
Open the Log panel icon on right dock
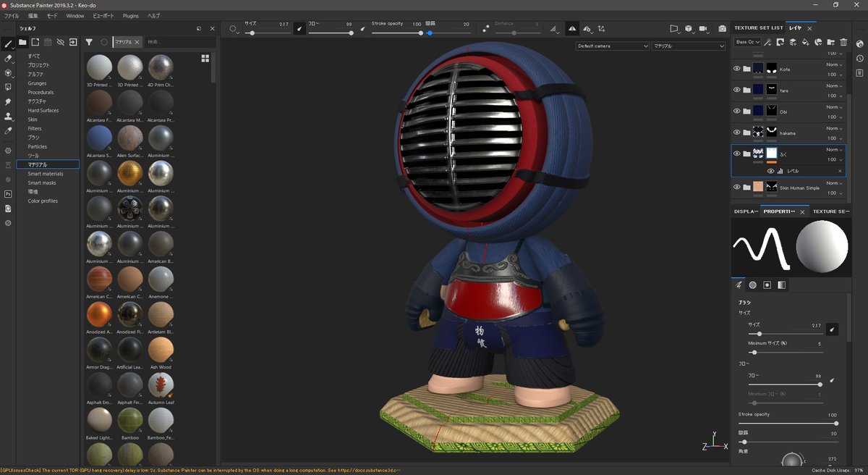(859, 72)
